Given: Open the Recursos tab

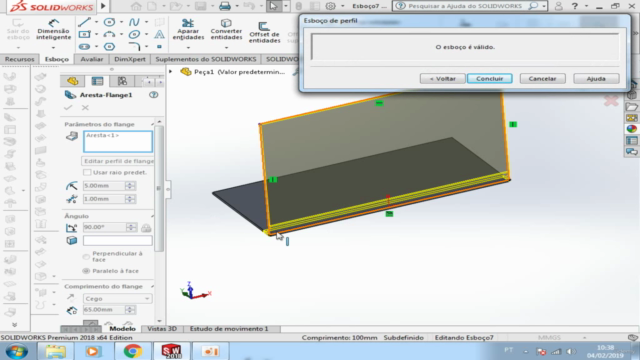Looking at the screenshot, I should pos(20,59).
